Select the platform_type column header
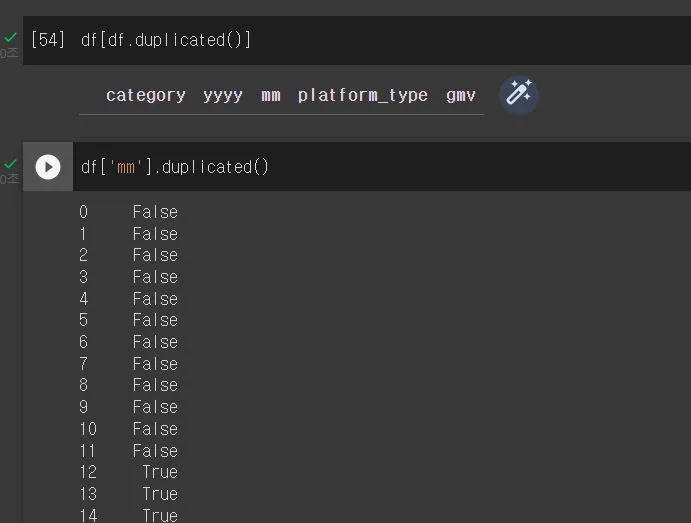 click(362, 95)
